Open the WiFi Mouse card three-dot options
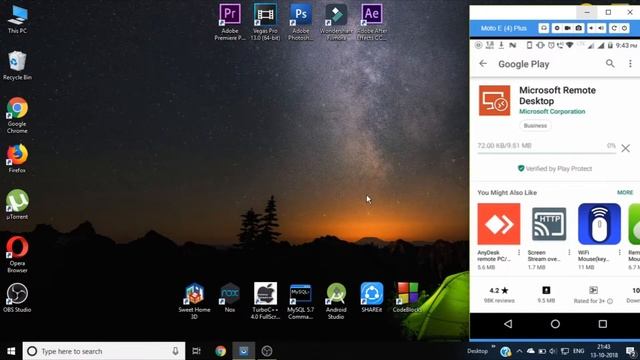Screen dimensions: 640x360 tap(619, 253)
